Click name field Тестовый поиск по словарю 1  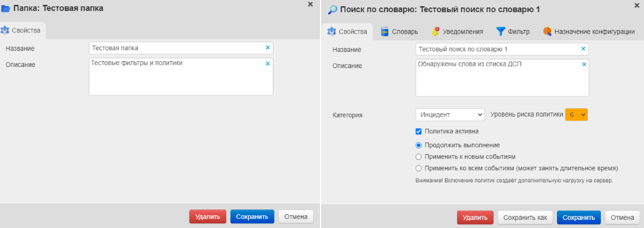point(502,49)
